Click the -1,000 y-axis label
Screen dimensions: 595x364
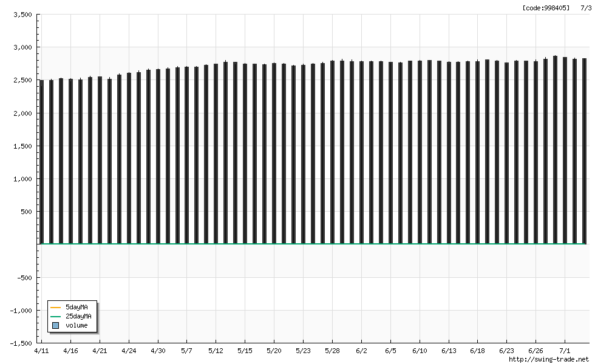(x=21, y=311)
